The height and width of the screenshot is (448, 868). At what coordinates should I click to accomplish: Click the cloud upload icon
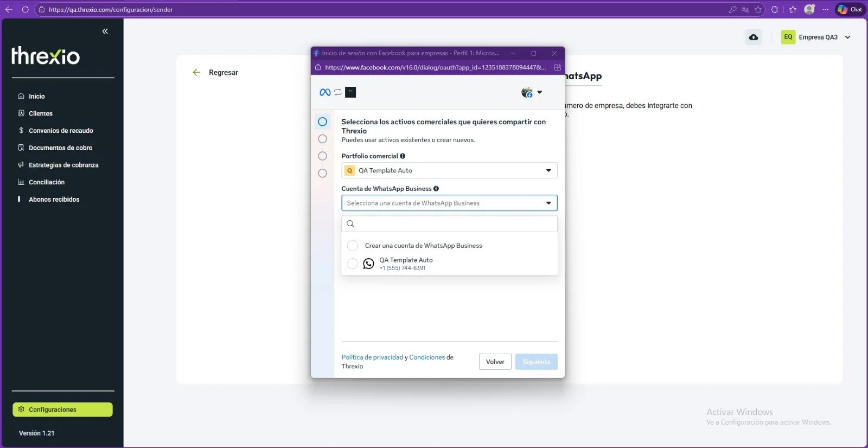coord(754,37)
